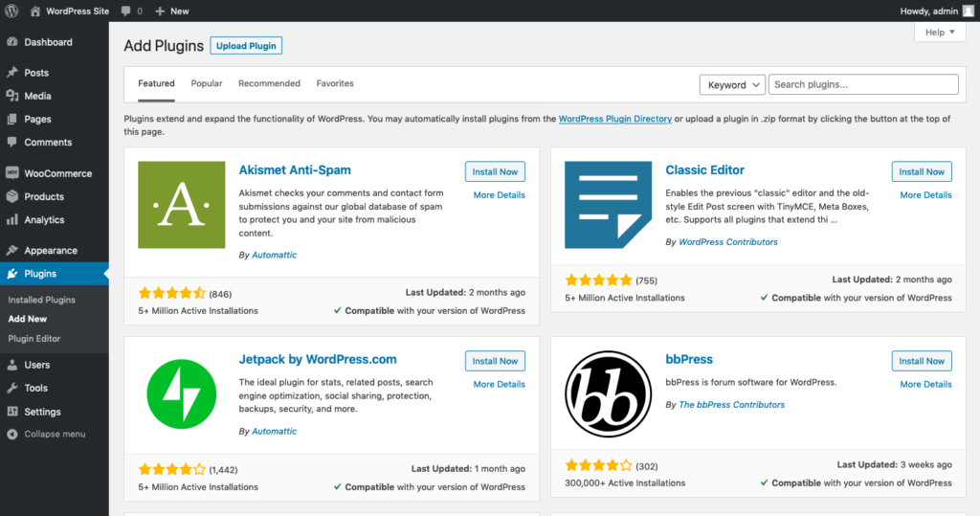Open Classic Editor title link
980x516 pixels.
[x=705, y=170]
